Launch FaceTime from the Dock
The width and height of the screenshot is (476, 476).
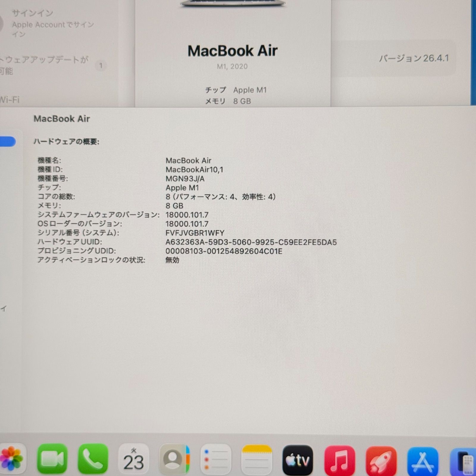click(52, 458)
